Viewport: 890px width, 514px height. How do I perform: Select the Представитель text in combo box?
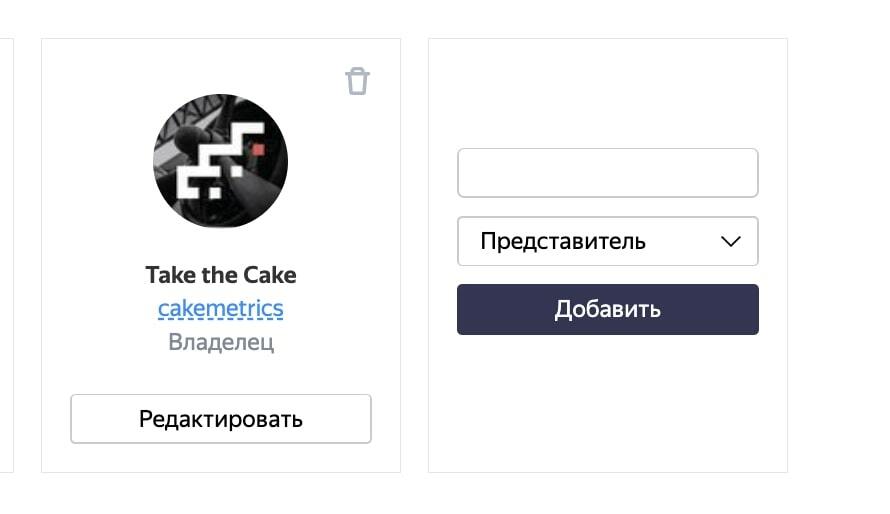[563, 242]
